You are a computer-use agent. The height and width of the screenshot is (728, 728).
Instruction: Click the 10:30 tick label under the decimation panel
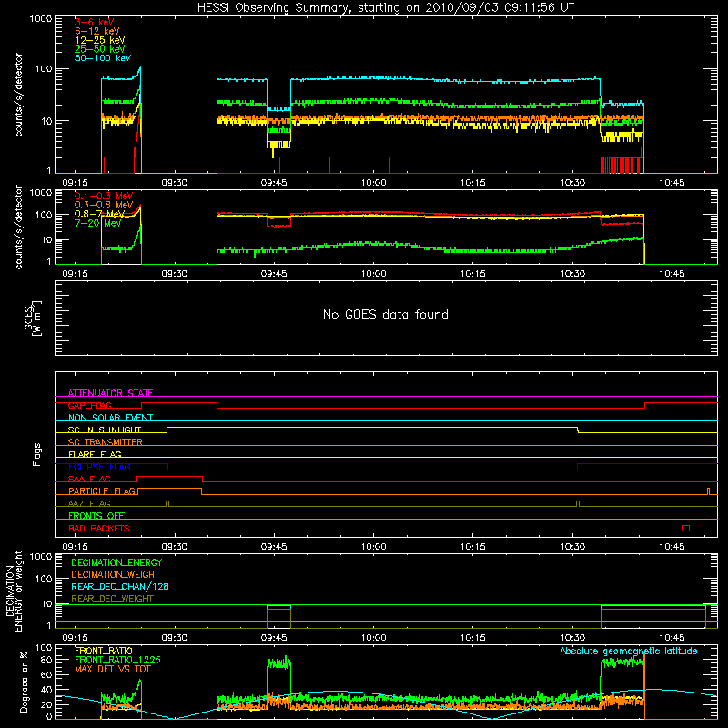click(572, 638)
